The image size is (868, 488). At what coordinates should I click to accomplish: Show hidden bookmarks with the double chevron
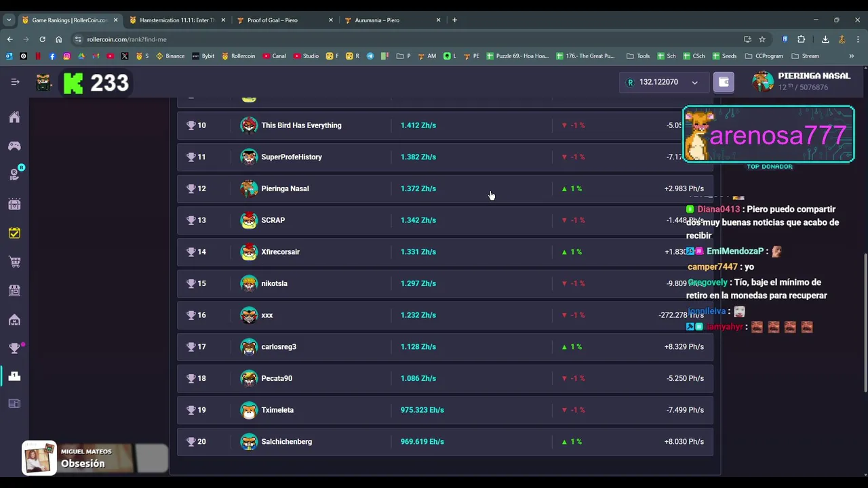pyautogui.click(x=852, y=56)
